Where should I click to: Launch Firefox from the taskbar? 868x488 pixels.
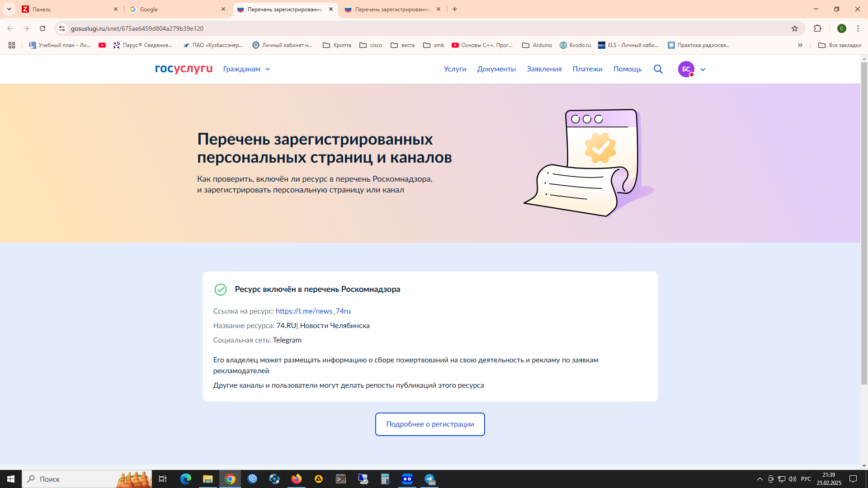point(297,479)
